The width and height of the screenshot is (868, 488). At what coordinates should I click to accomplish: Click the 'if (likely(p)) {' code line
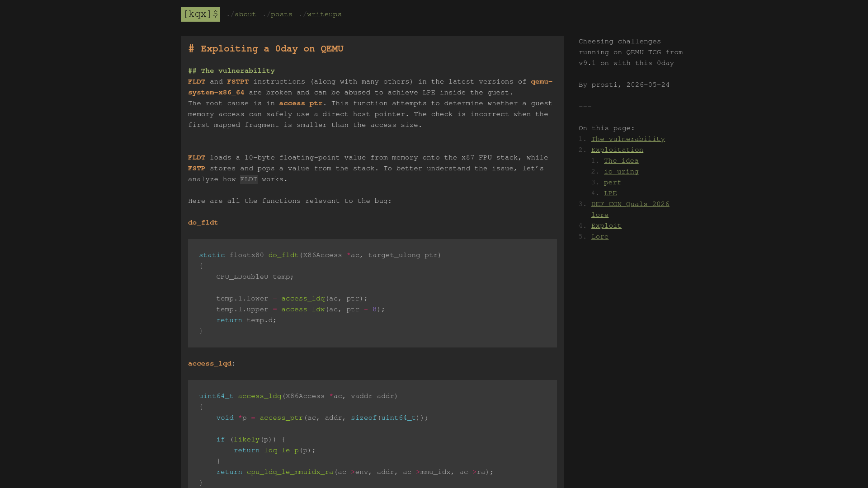251,440
